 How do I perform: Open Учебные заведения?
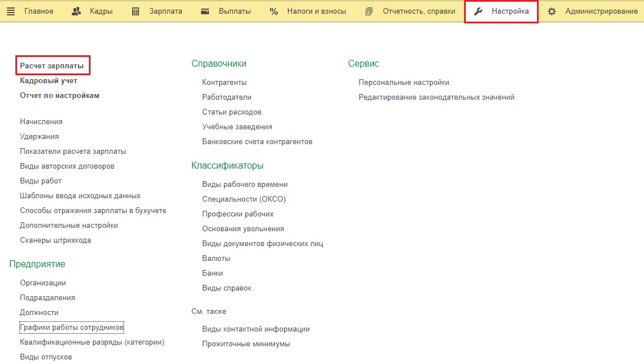point(237,126)
